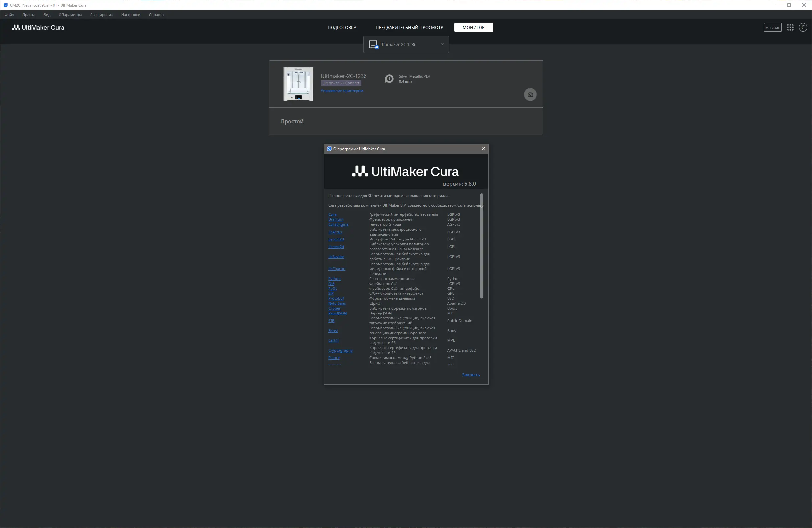Click the camera icon on printer card

(530, 94)
